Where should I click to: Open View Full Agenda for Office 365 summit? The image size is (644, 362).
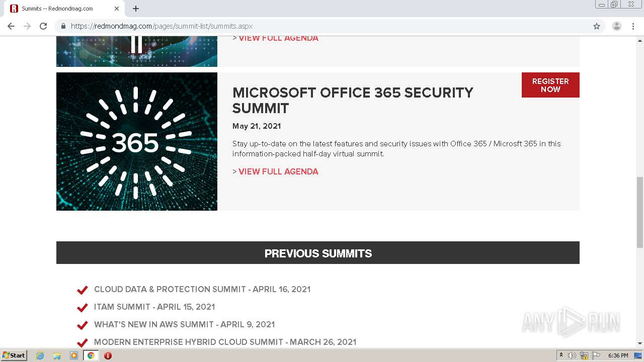click(x=278, y=171)
